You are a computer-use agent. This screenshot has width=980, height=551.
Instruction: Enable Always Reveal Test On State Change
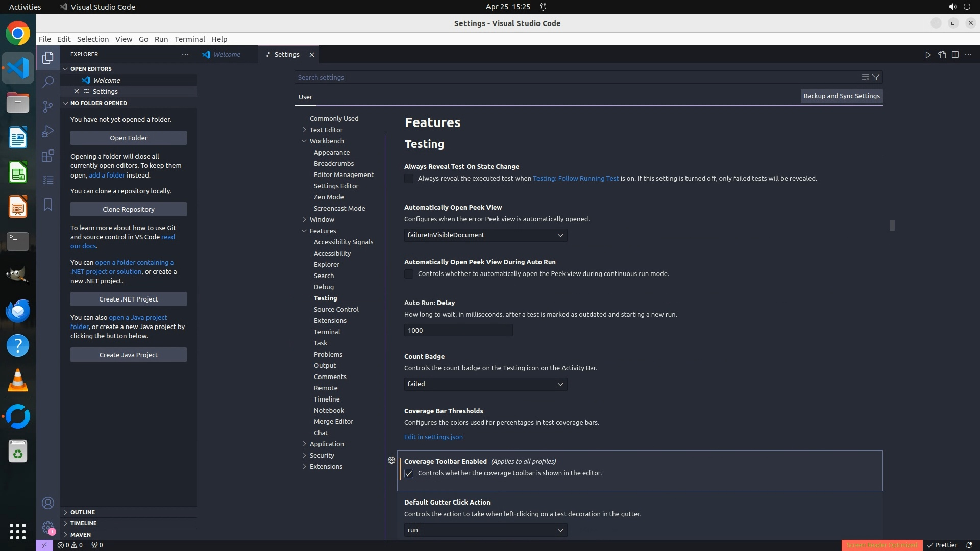(x=409, y=179)
